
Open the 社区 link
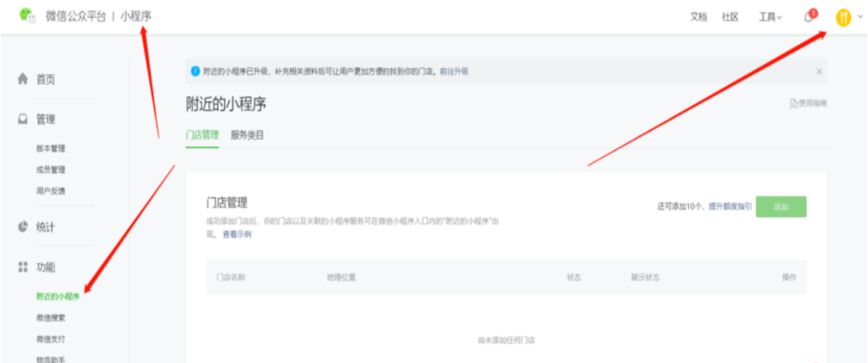tap(730, 17)
